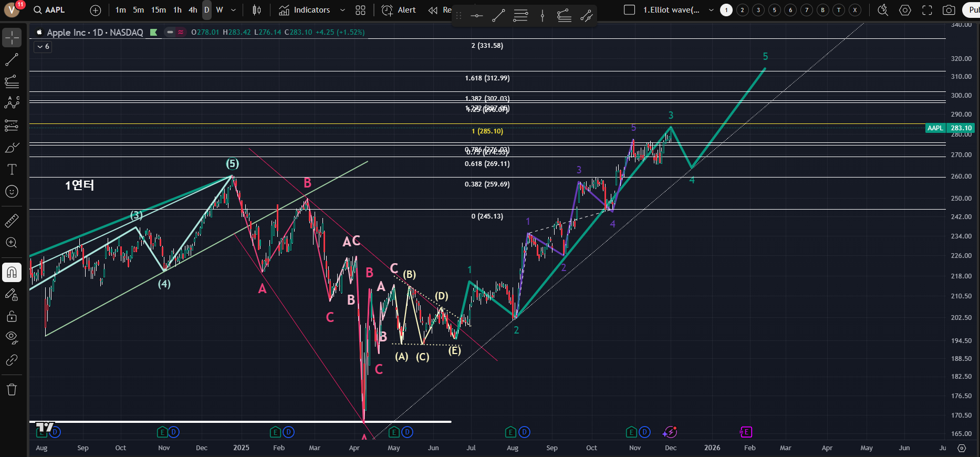Open the Text annotation tool

tap(12, 170)
